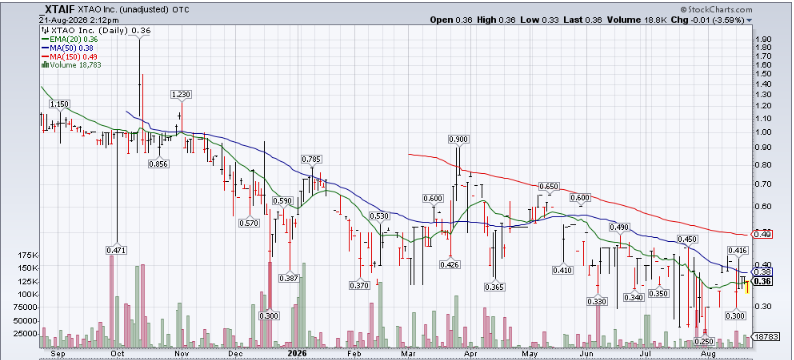Click the 0.590 price callout label

pyautogui.click(x=283, y=201)
